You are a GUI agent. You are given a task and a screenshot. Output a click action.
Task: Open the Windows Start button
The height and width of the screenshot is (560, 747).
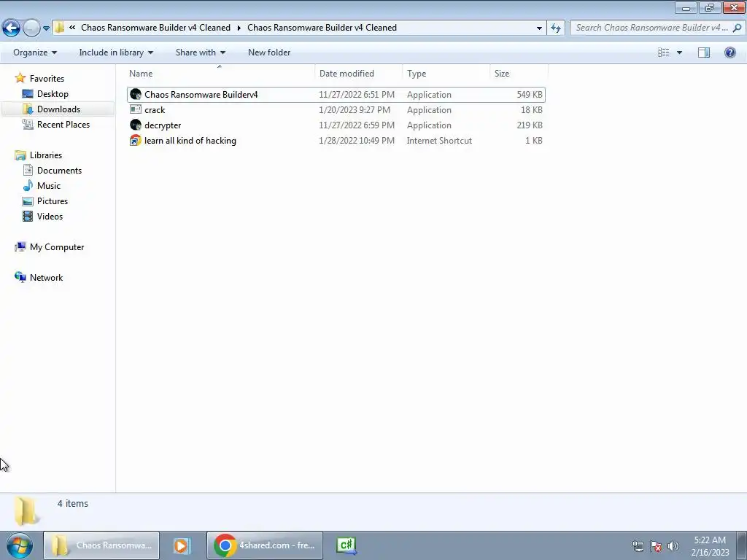[x=19, y=545]
